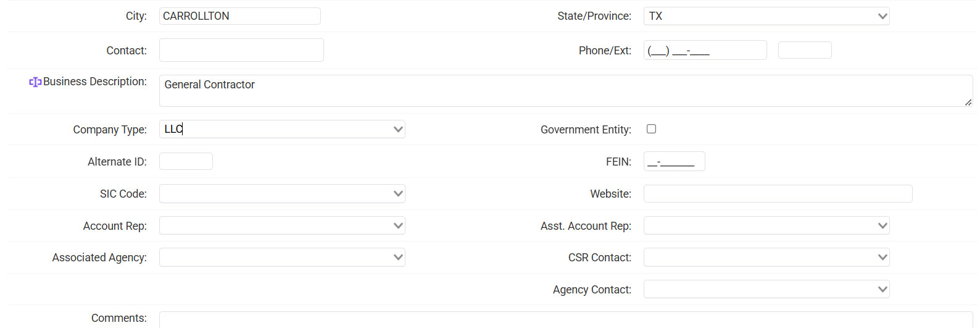Click the Comments text area
The height and width of the screenshot is (328, 980).
pyautogui.click(x=565, y=320)
